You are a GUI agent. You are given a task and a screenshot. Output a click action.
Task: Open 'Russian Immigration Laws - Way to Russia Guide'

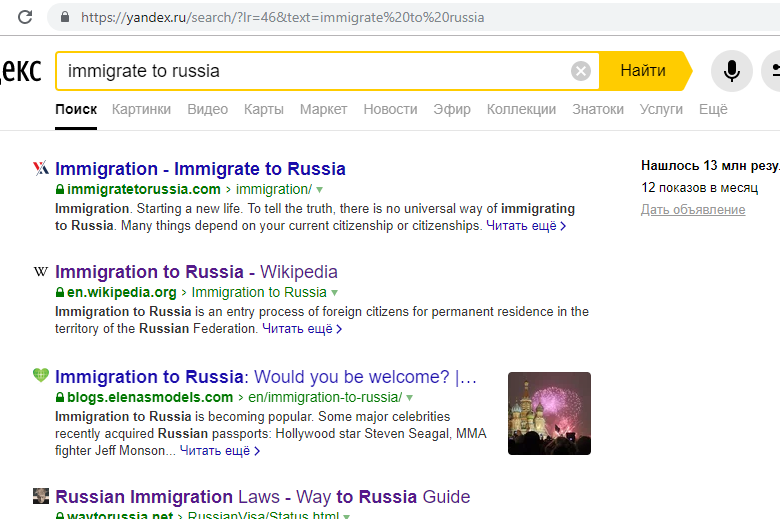263,497
